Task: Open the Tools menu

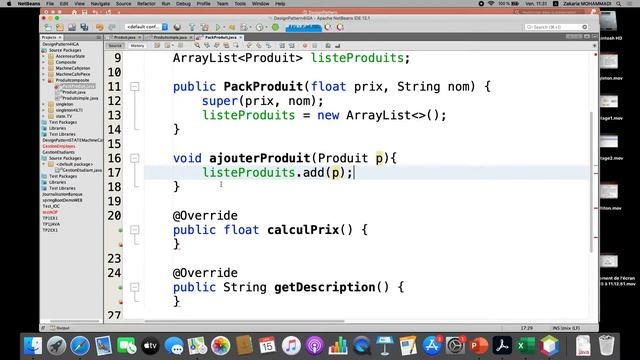Action: point(240,4)
